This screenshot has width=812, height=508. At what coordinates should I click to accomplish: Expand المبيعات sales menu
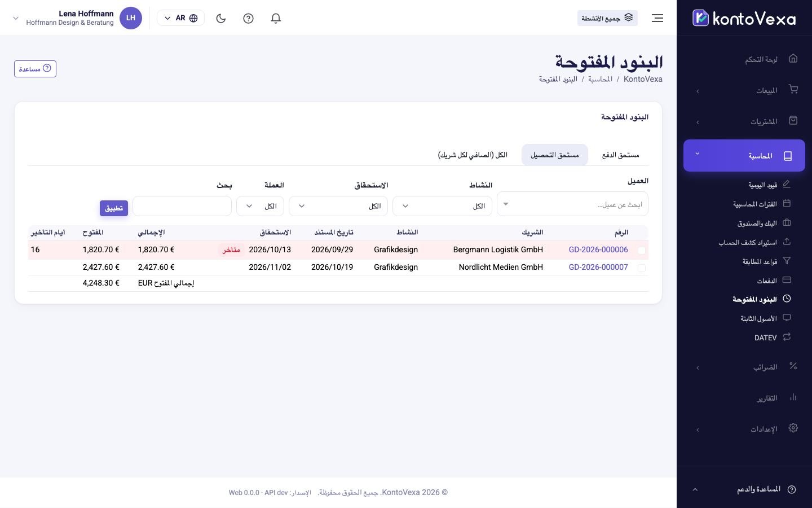coord(744,90)
